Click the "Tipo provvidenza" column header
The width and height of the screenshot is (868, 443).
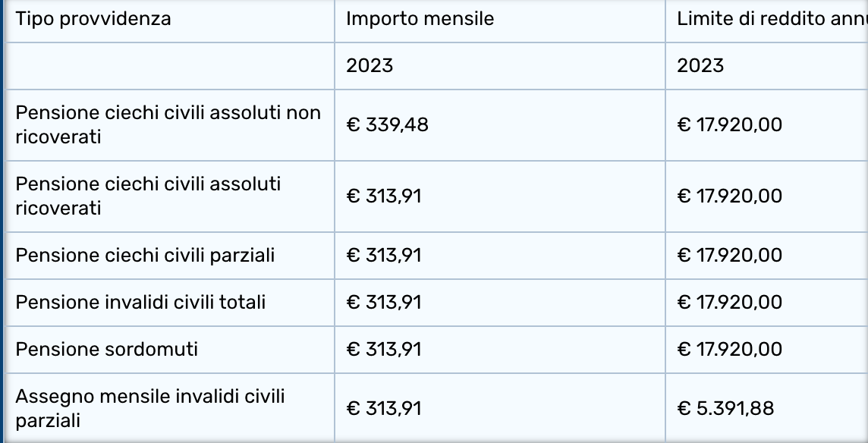(93, 19)
